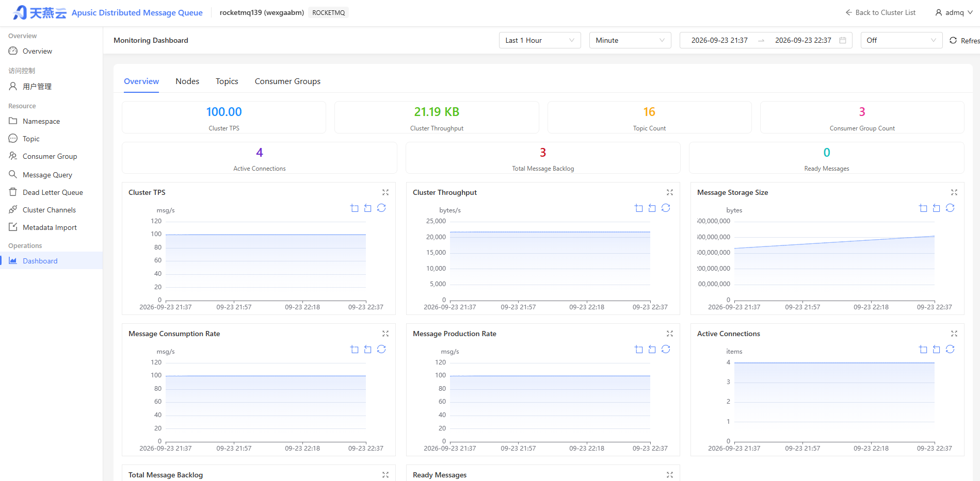The image size is (980, 481).
Task: Click zoom-select icon on Message Production Rate chart
Action: coord(639,349)
